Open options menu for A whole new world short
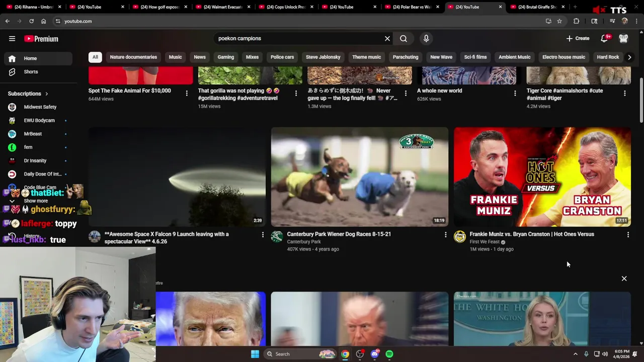The height and width of the screenshot is (362, 644). (515, 93)
